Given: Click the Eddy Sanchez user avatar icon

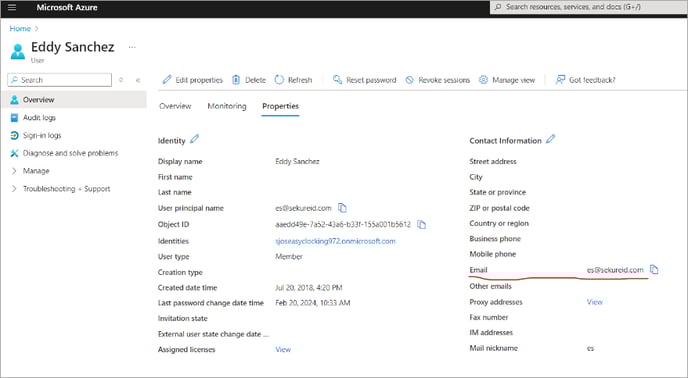Looking at the screenshot, I should (18, 51).
